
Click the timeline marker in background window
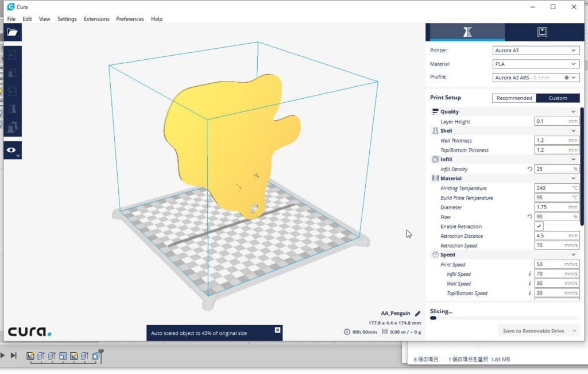point(101,356)
